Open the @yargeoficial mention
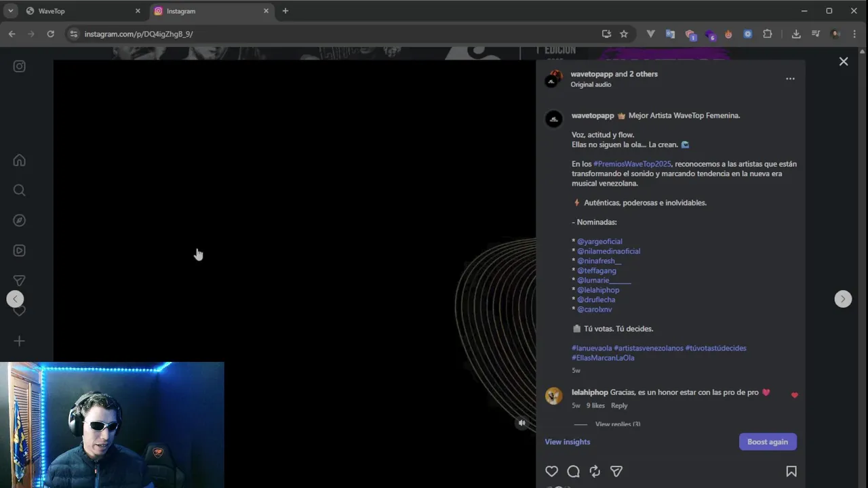The height and width of the screenshot is (488, 868). click(x=599, y=241)
